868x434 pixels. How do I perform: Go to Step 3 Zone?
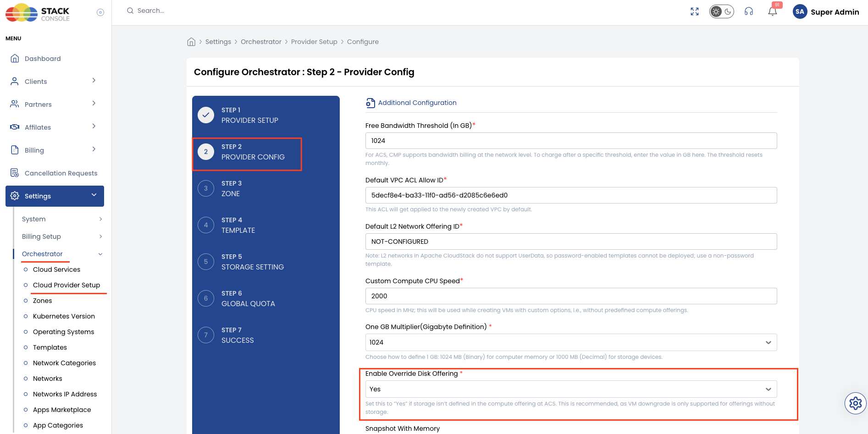point(232,188)
